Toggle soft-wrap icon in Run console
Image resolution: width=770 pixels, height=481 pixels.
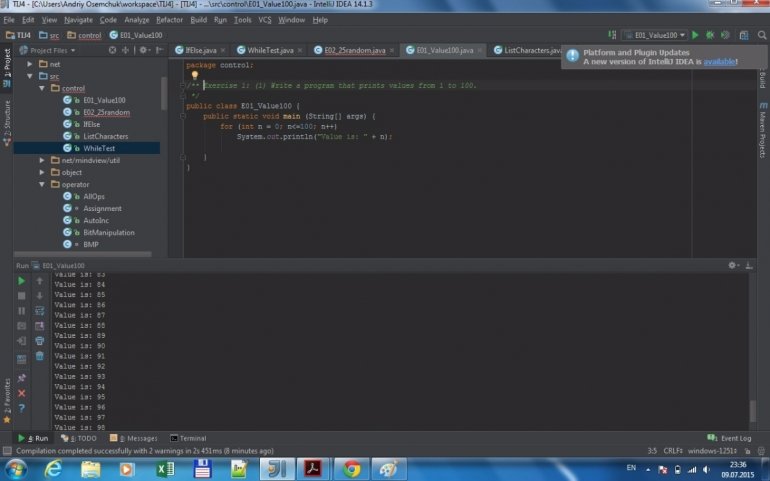(40, 311)
